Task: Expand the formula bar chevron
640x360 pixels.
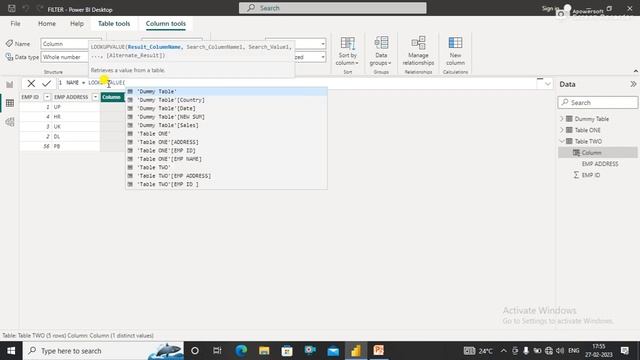Action: tap(548, 84)
